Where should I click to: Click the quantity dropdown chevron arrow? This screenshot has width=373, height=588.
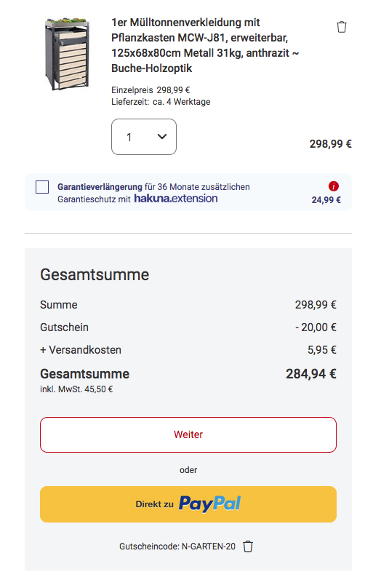pyautogui.click(x=162, y=137)
